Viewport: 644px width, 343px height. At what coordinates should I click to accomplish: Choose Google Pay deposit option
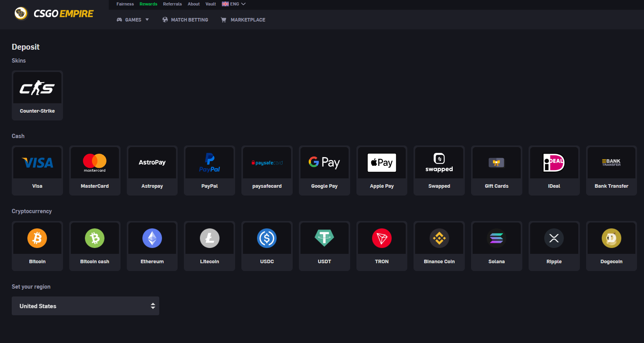(x=324, y=171)
